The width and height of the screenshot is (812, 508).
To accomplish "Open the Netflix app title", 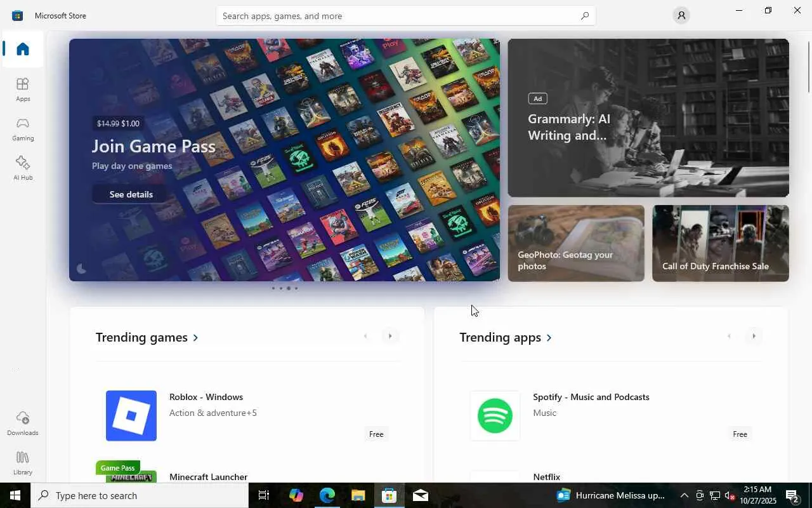I will [547, 477].
